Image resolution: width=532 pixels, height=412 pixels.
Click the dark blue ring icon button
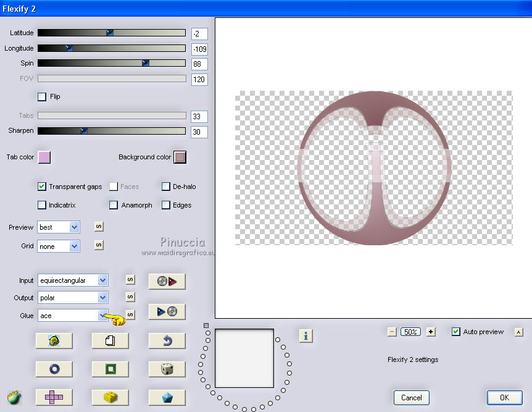point(54,369)
